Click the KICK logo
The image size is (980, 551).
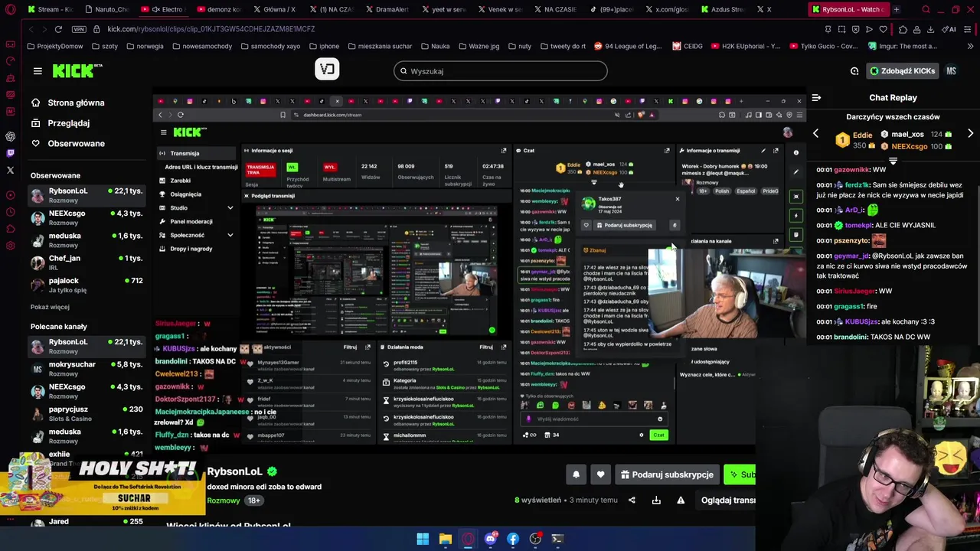tap(77, 71)
